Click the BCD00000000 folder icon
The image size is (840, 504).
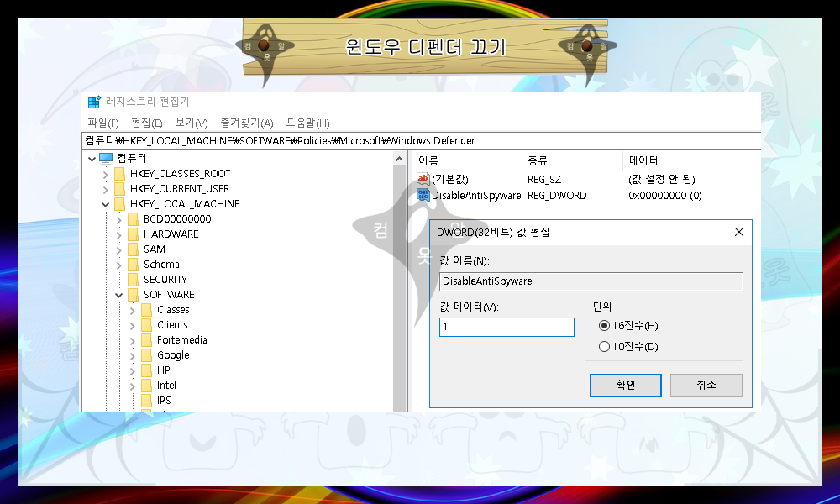click(134, 219)
